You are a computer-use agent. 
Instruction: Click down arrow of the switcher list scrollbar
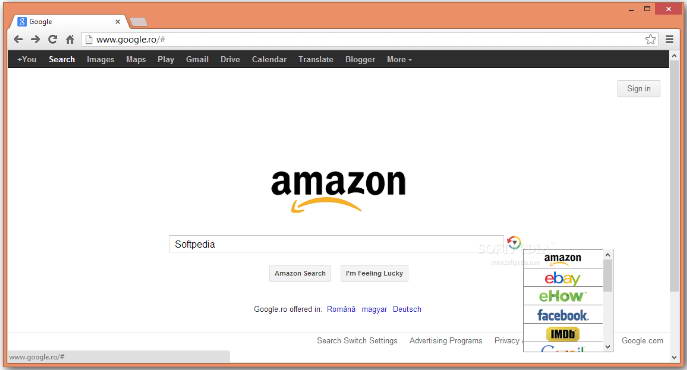click(608, 347)
